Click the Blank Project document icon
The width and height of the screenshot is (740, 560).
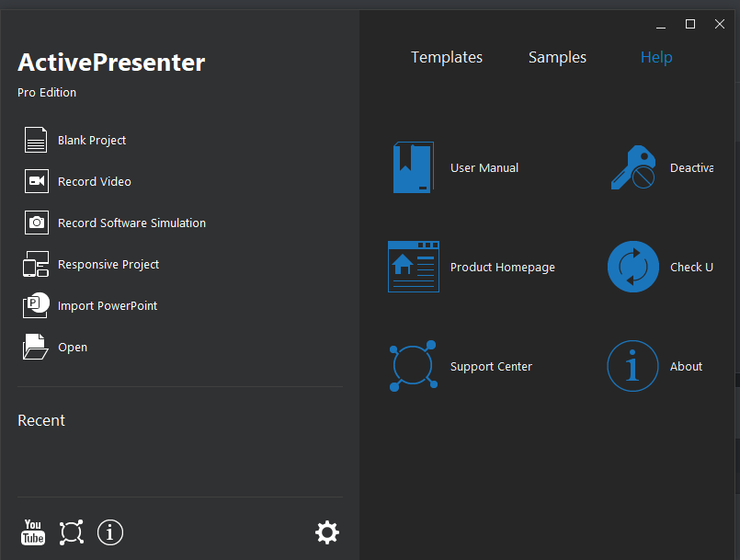[36, 140]
